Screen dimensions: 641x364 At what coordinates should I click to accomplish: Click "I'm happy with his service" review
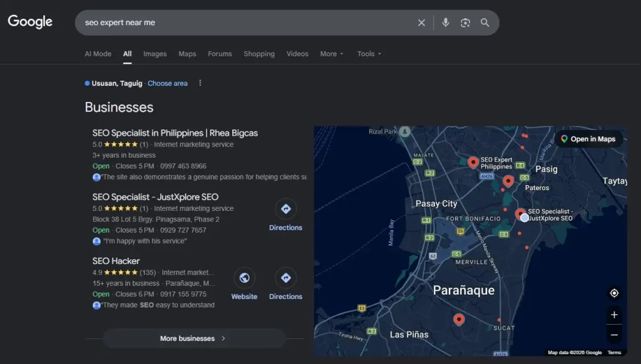click(145, 241)
